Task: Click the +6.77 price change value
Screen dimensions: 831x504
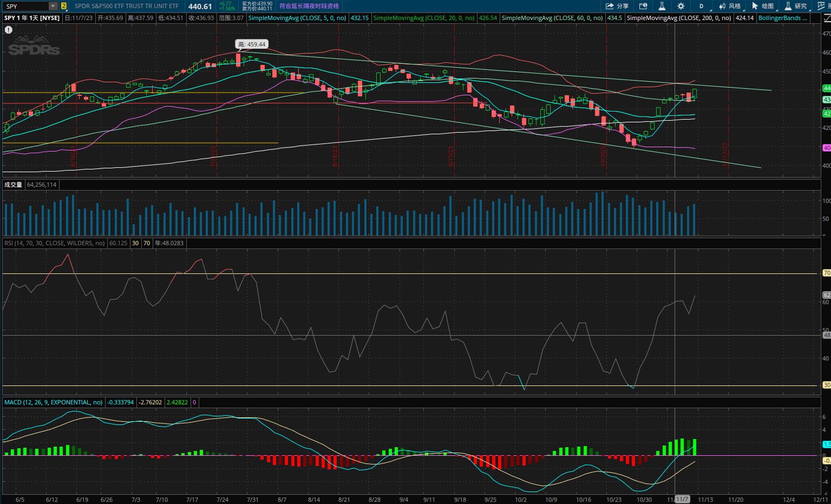Action: coord(225,4)
